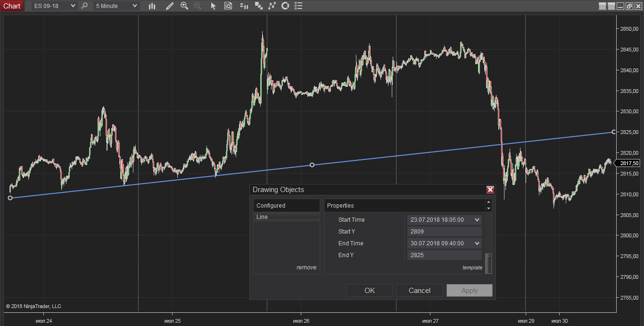Click the Start Y field showing 2809
Image resolution: width=644 pixels, height=326 pixels.
(445, 231)
